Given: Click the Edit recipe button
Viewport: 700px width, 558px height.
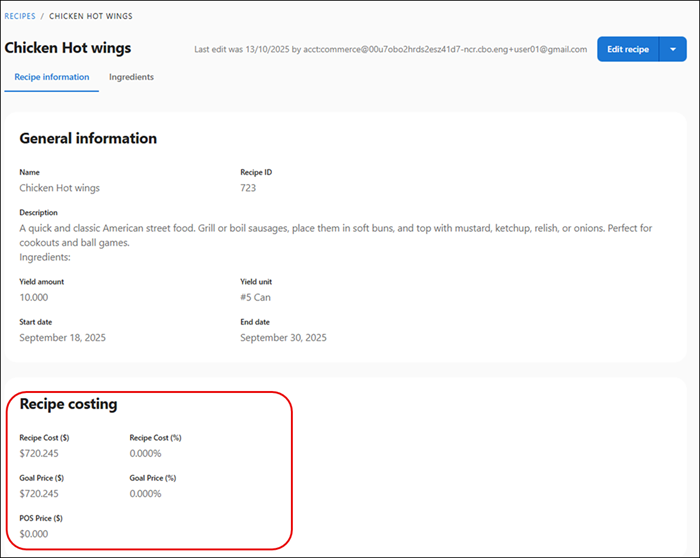Looking at the screenshot, I should pyautogui.click(x=628, y=49).
